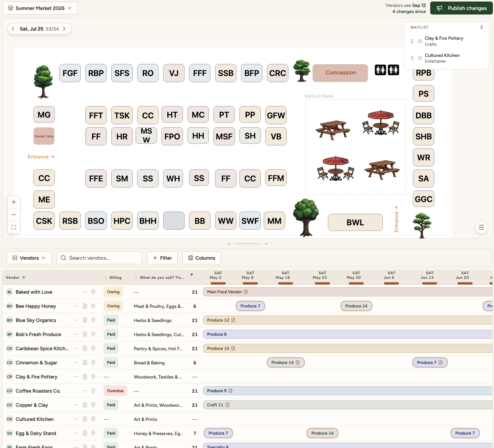
Task: Click the location pin for Cultured Kitchen row
Action: point(93,419)
